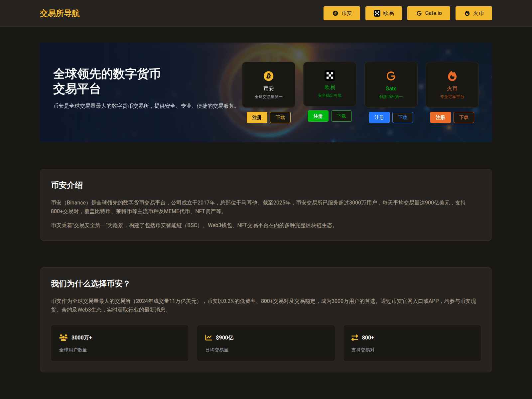Click the users icon beside 3000万+

[63, 337]
